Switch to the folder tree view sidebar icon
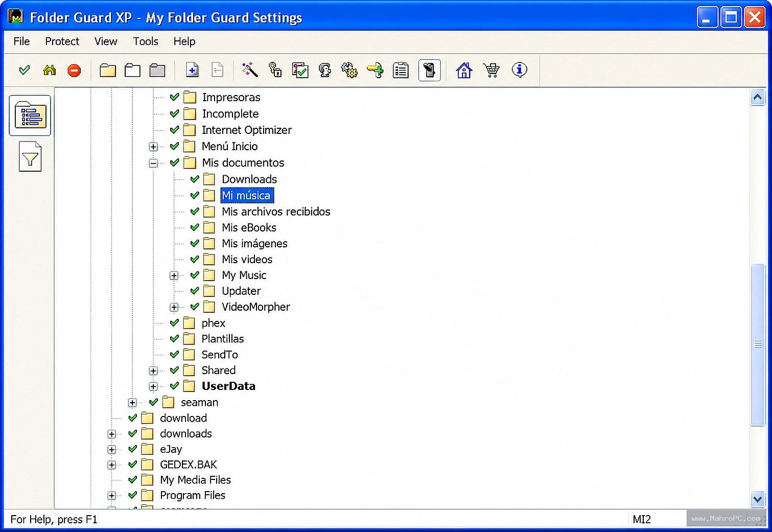This screenshot has height=532, width=772. click(30, 115)
